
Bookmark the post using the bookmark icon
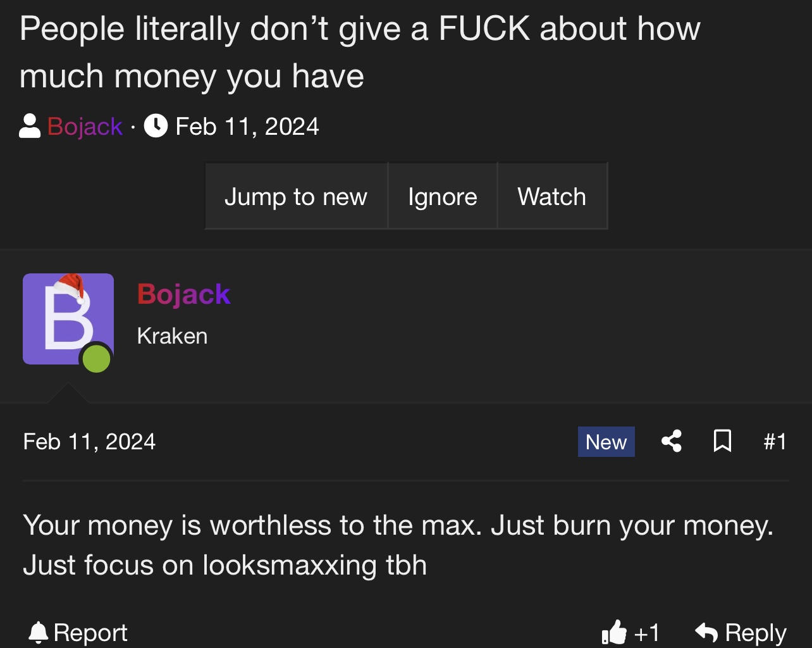(x=722, y=441)
